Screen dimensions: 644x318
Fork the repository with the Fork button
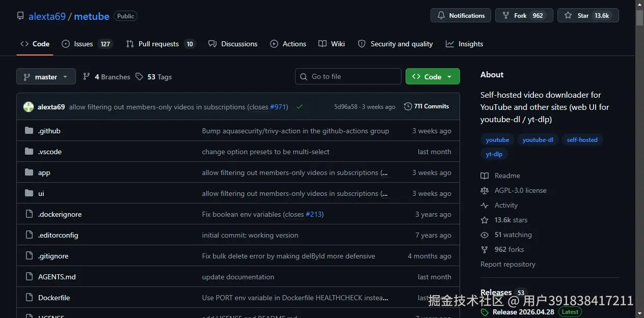(524, 16)
